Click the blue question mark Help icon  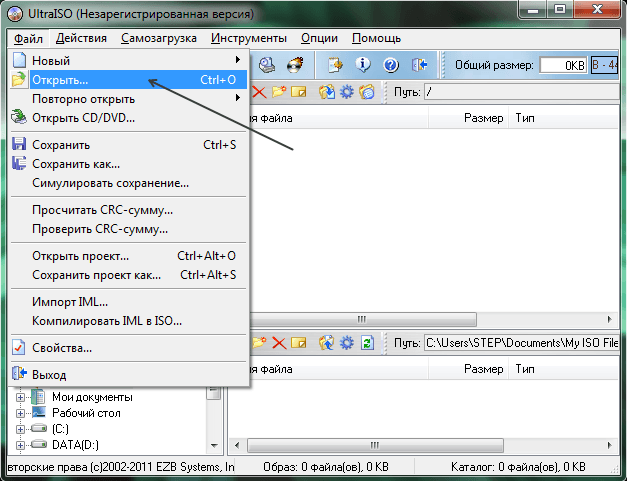391,65
